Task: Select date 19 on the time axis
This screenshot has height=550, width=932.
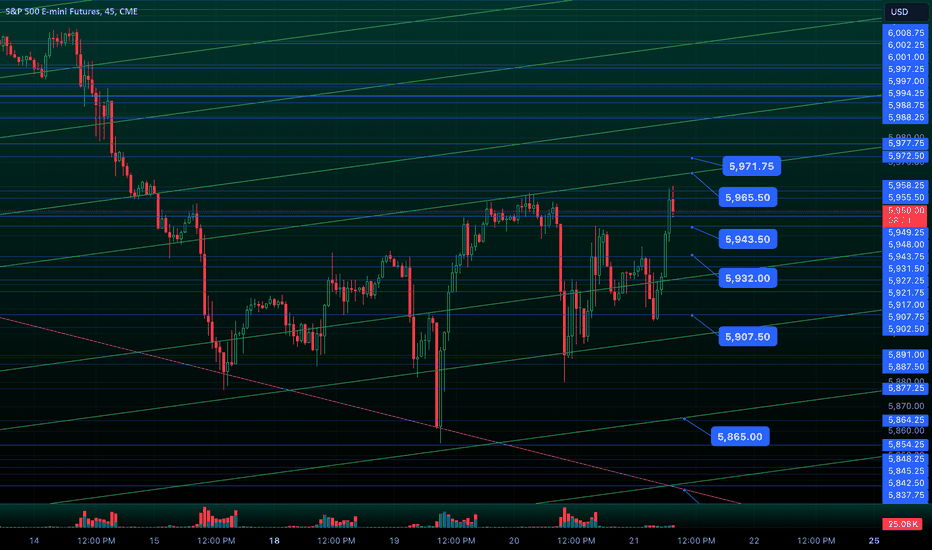Action: pyautogui.click(x=394, y=540)
